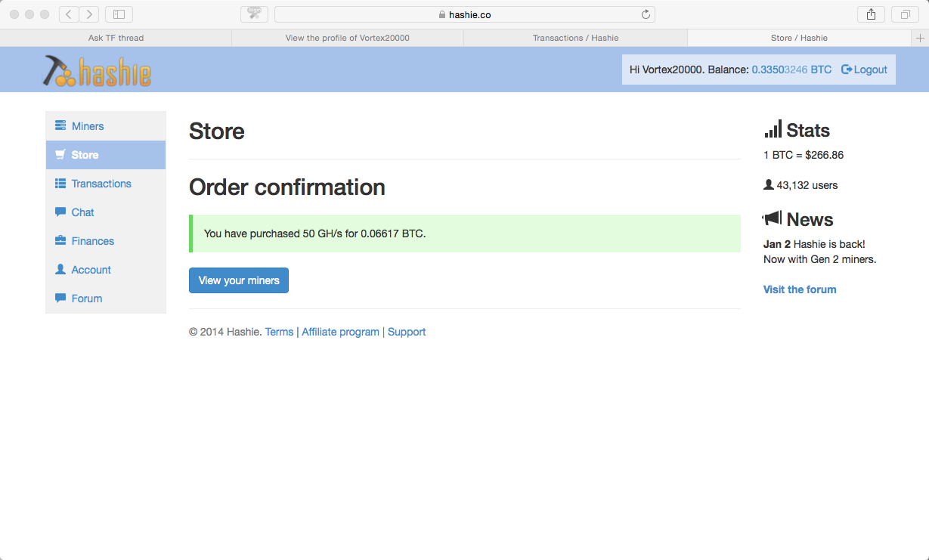This screenshot has width=929, height=560.
Task: Click the purchase confirmation message
Action: click(x=465, y=234)
